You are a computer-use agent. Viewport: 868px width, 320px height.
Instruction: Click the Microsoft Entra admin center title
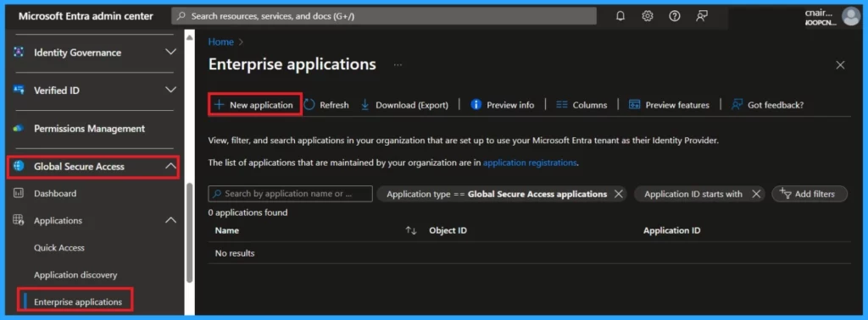pyautogui.click(x=86, y=16)
